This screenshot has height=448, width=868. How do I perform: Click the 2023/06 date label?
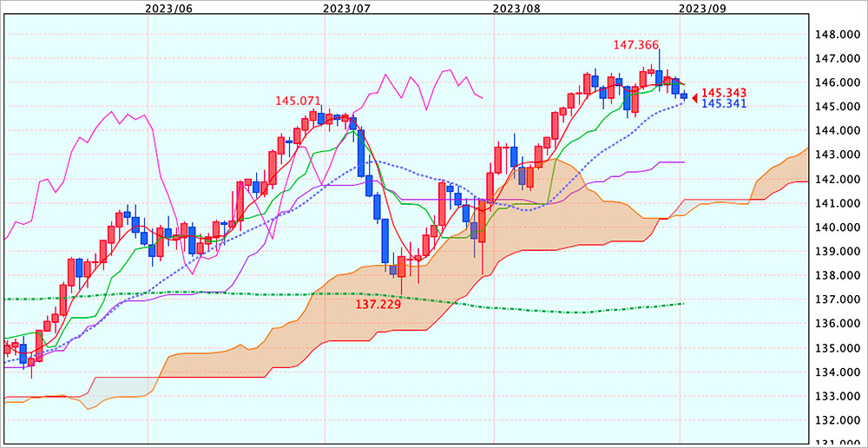[169, 8]
